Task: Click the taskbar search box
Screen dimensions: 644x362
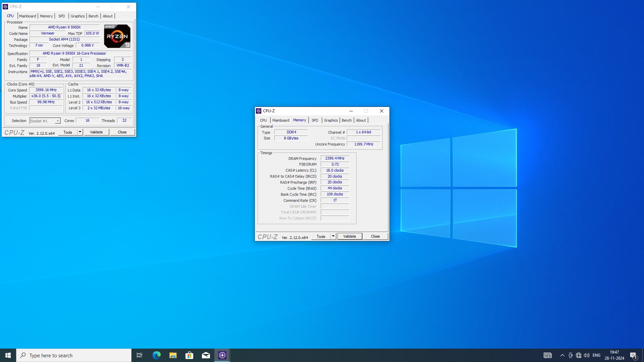Action: point(74,355)
